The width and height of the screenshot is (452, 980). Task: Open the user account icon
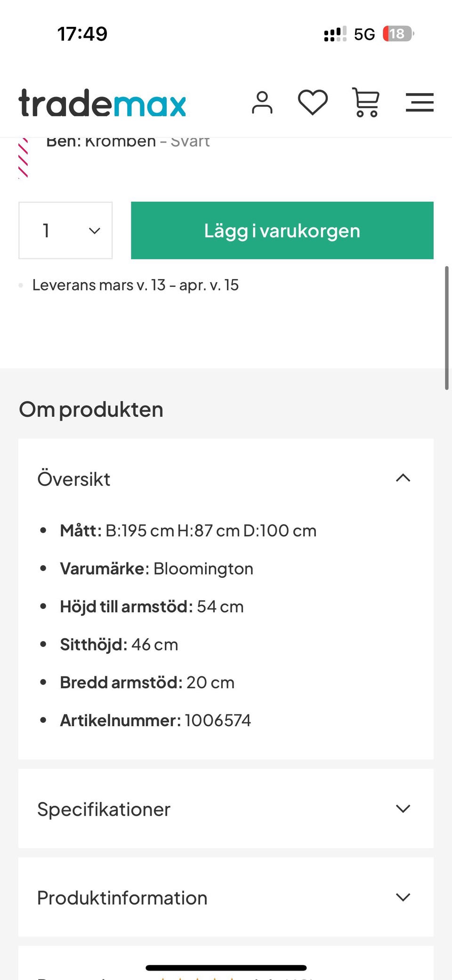[x=262, y=103]
